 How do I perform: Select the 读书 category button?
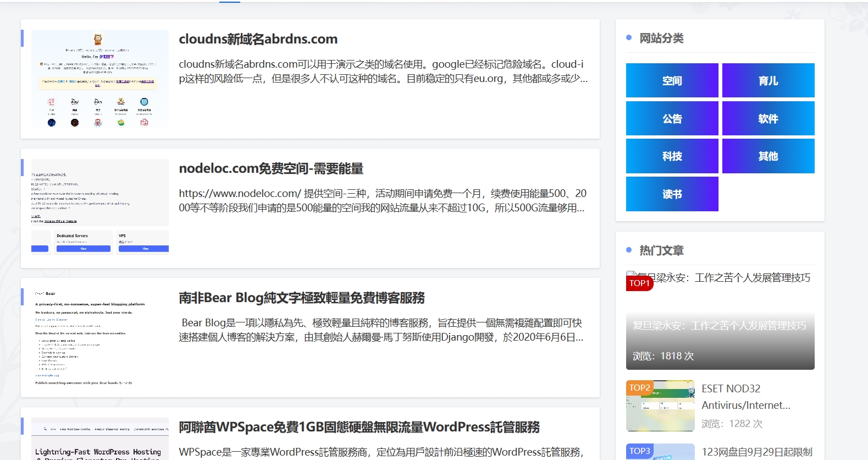(672, 194)
